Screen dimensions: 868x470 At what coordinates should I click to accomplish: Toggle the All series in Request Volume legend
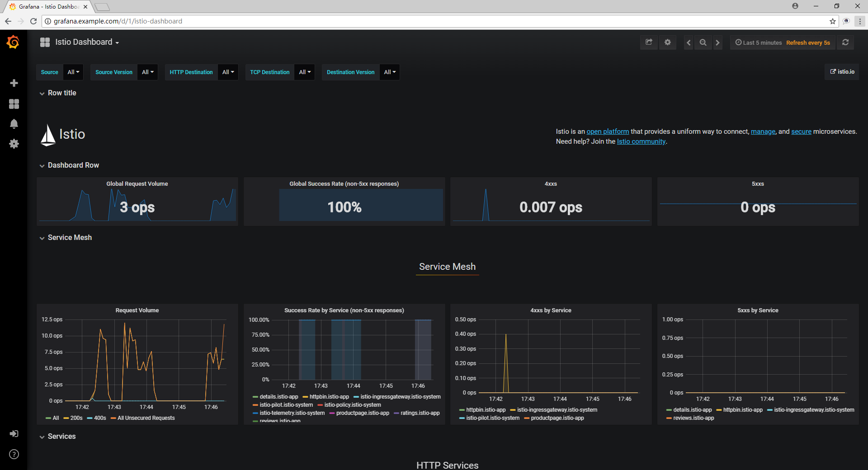(56, 418)
